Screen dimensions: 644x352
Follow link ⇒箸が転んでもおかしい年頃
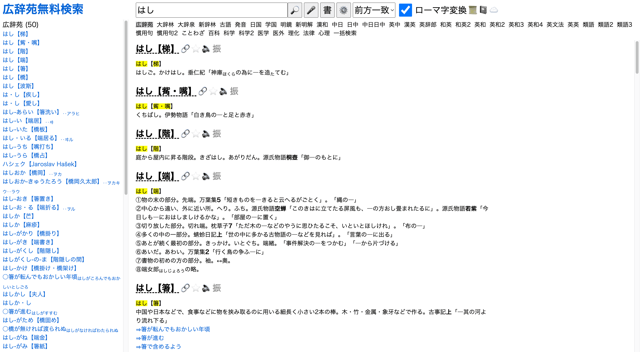click(x=173, y=329)
